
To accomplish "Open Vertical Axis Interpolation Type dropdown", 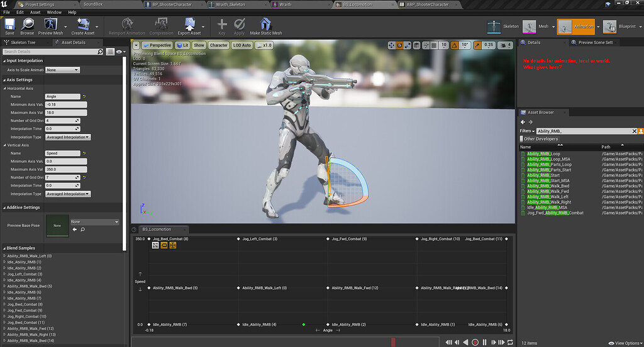I will tap(68, 194).
